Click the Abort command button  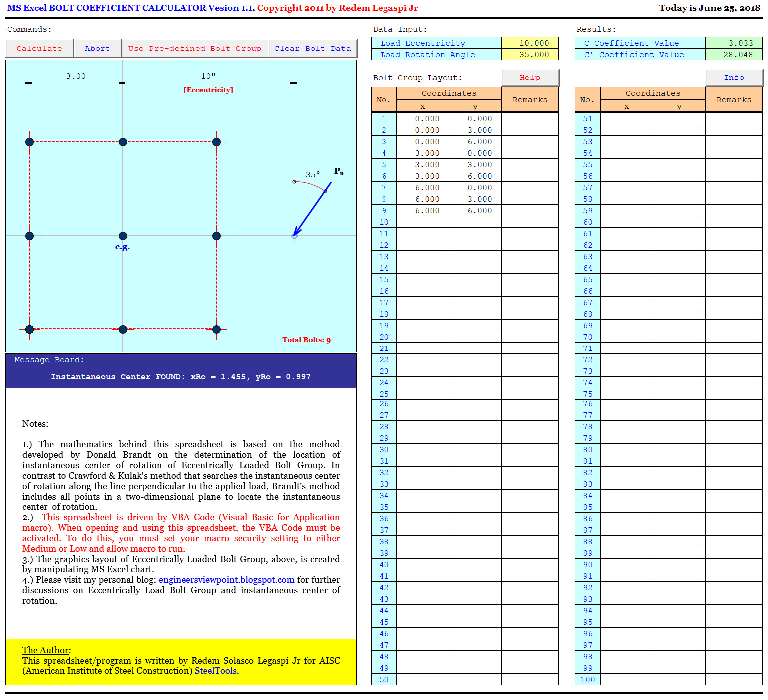point(97,48)
